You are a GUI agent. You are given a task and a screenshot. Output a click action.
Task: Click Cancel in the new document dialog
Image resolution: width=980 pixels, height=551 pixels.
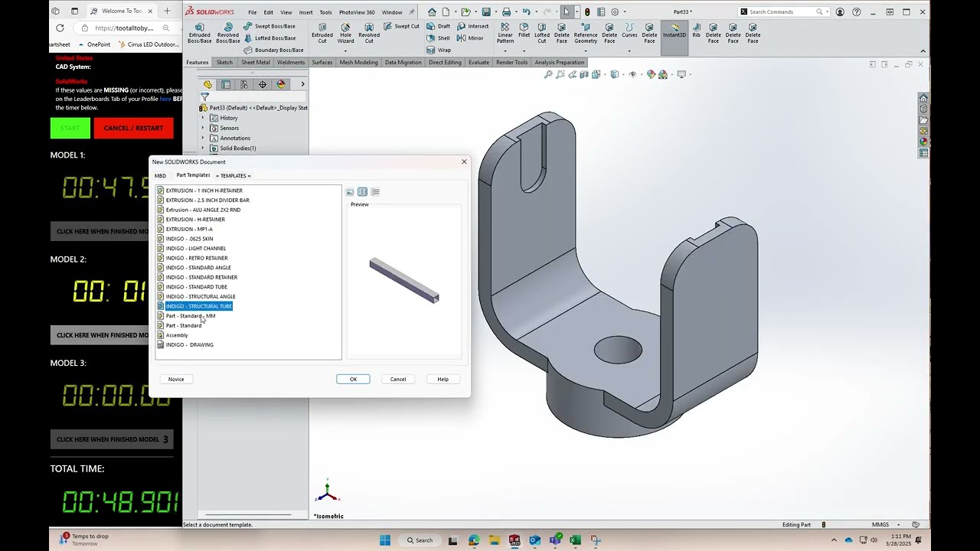coord(398,379)
